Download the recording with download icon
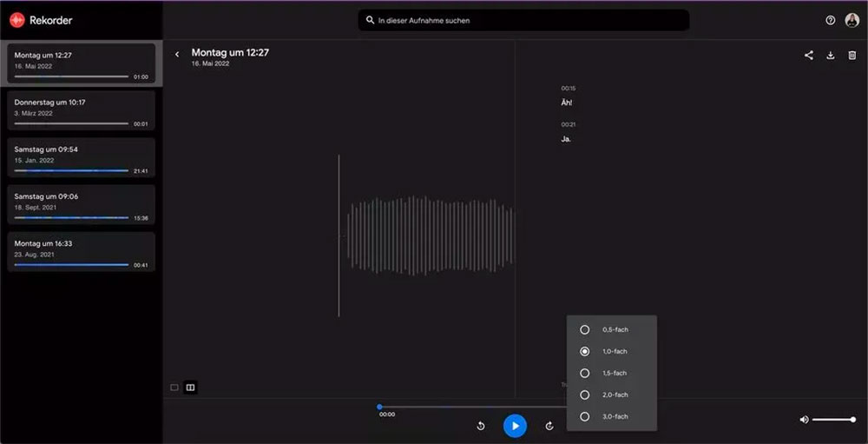The width and height of the screenshot is (868, 444). pos(831,56)
